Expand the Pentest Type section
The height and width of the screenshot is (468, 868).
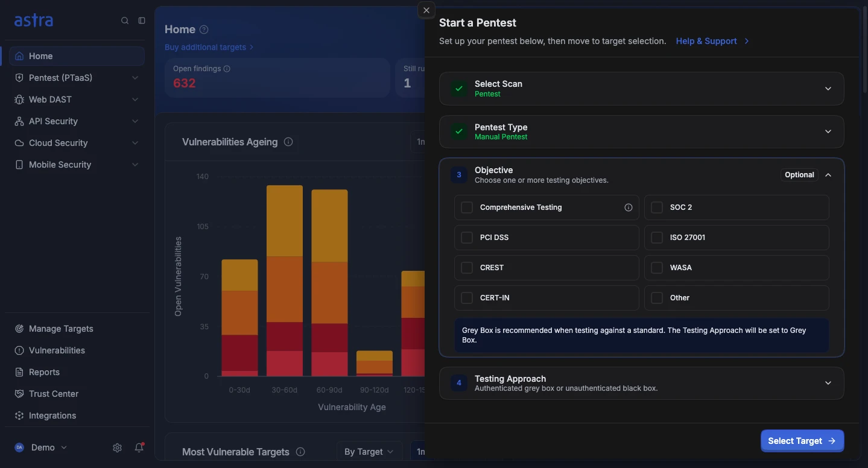point(828,131)
